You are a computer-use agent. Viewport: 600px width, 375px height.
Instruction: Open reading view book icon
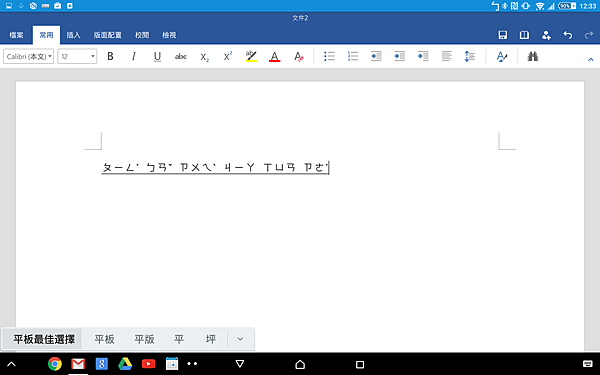pyautogui.click(x=524, y=35)
